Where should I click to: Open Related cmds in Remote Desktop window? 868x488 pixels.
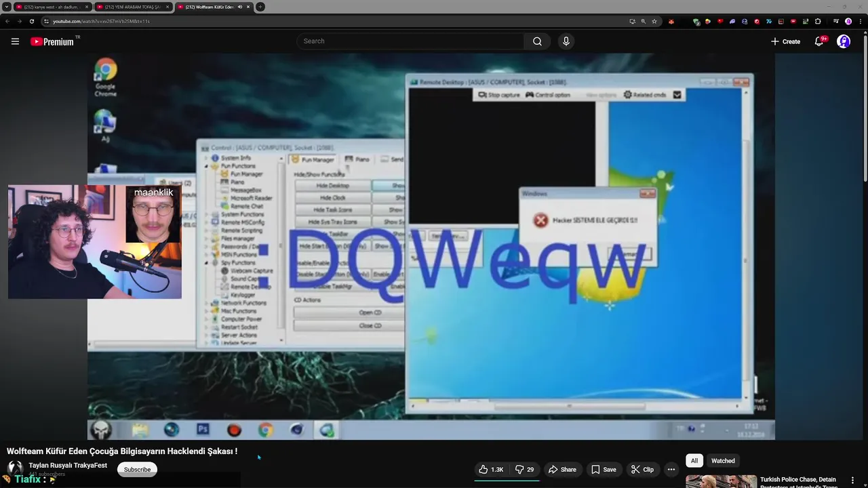(645, 95)
